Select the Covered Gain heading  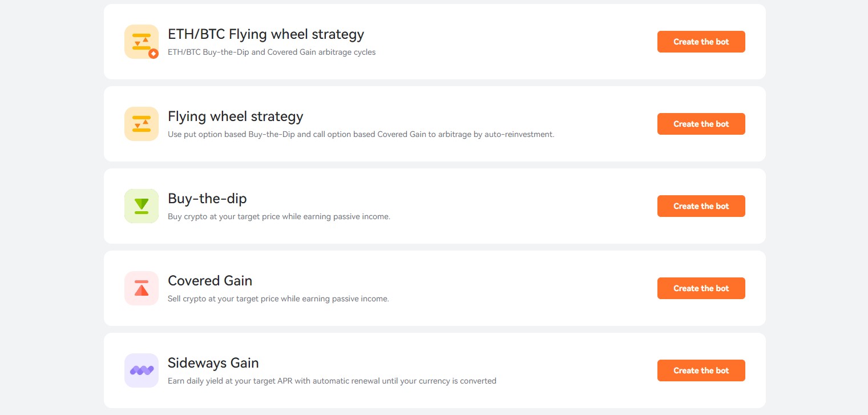click(x=210, y=281)
